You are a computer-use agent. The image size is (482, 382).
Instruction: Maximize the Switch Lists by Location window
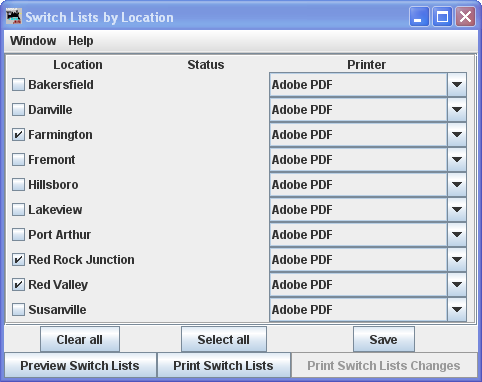pos(442,17)
